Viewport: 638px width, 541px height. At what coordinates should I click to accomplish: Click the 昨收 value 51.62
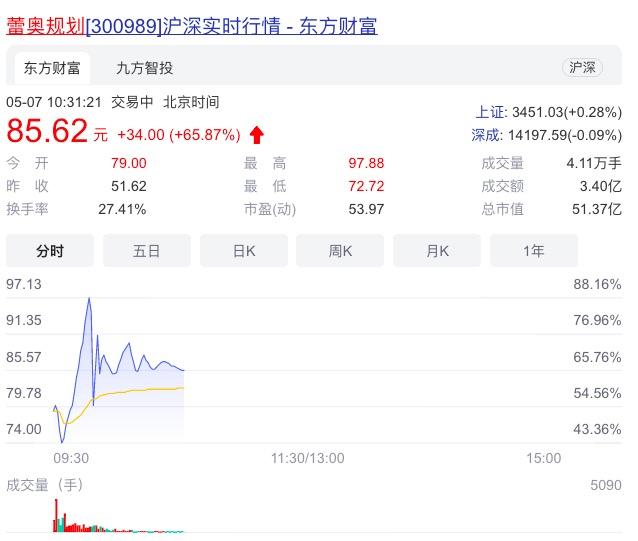129,186
